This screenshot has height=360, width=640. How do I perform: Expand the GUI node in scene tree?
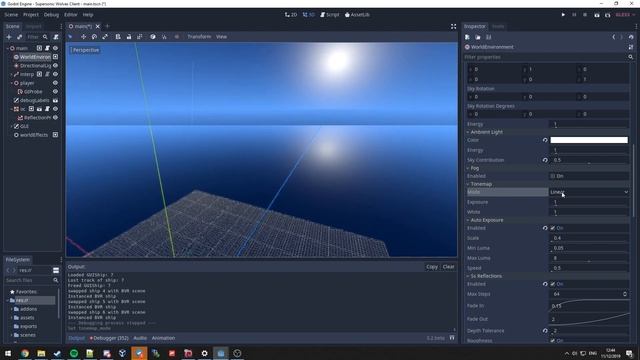11,127
